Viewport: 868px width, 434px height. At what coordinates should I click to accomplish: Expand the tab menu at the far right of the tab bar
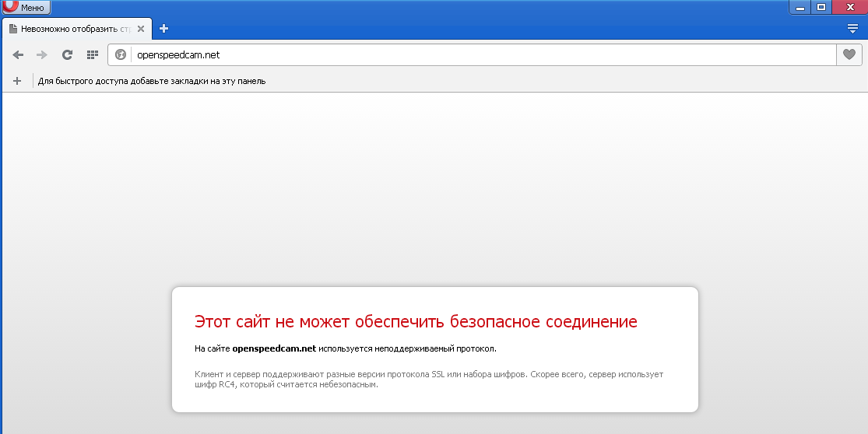coord(852,29)
